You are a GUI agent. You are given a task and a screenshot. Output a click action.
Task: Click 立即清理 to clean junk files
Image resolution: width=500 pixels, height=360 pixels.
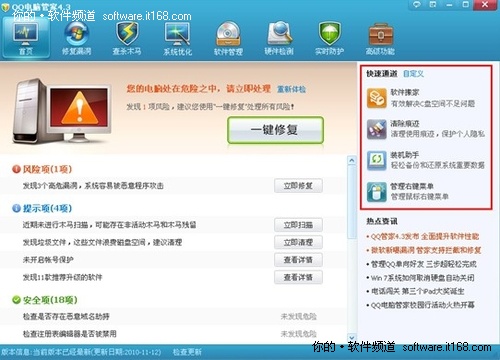[x=298, y=242]
